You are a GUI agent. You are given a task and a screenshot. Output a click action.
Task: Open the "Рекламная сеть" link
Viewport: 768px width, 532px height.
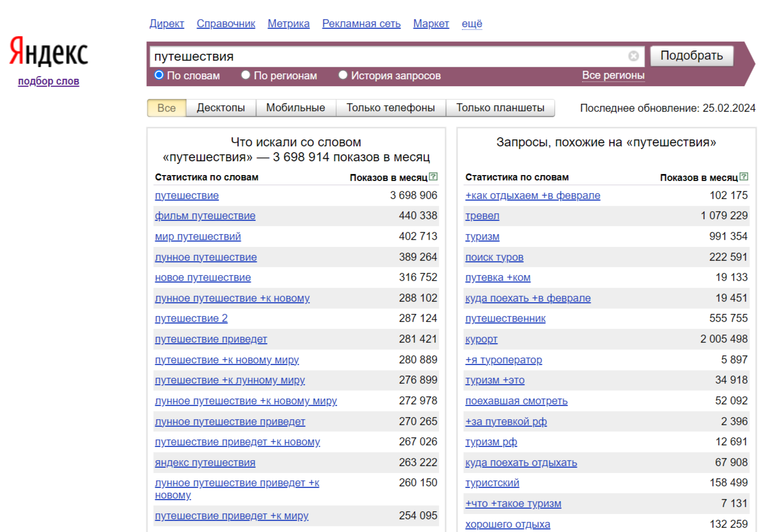362,23
